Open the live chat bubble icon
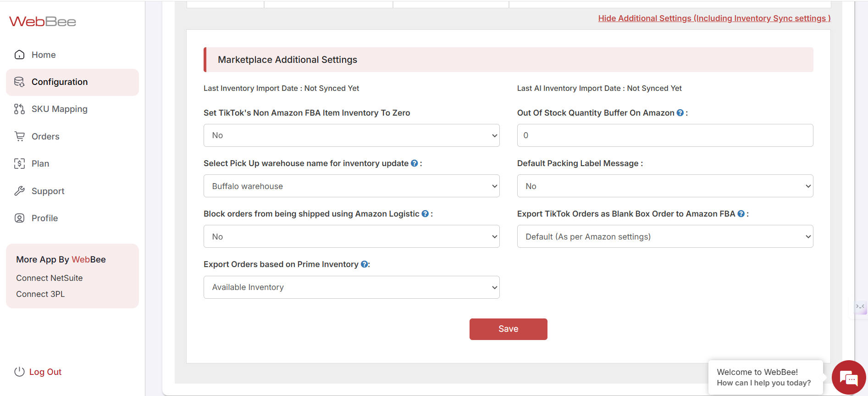Image resolution: width=868 pixels, height=396 pixels. click(x=849, y=378)
